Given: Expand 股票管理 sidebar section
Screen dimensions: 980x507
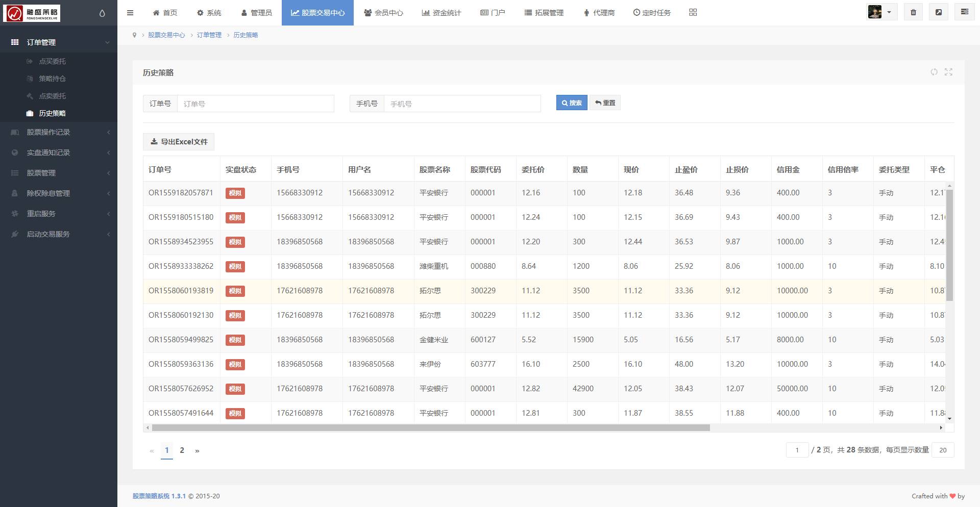Looking at the screenshot, I should 59,173.
